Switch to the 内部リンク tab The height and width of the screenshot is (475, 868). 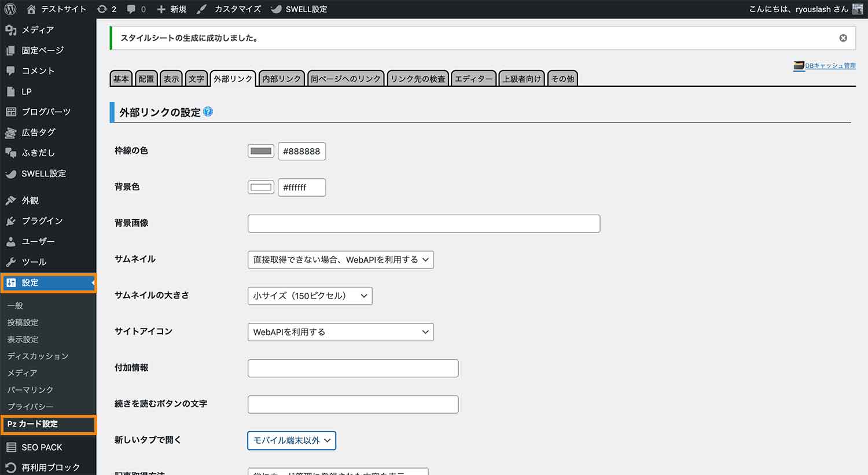pos(281,78)
